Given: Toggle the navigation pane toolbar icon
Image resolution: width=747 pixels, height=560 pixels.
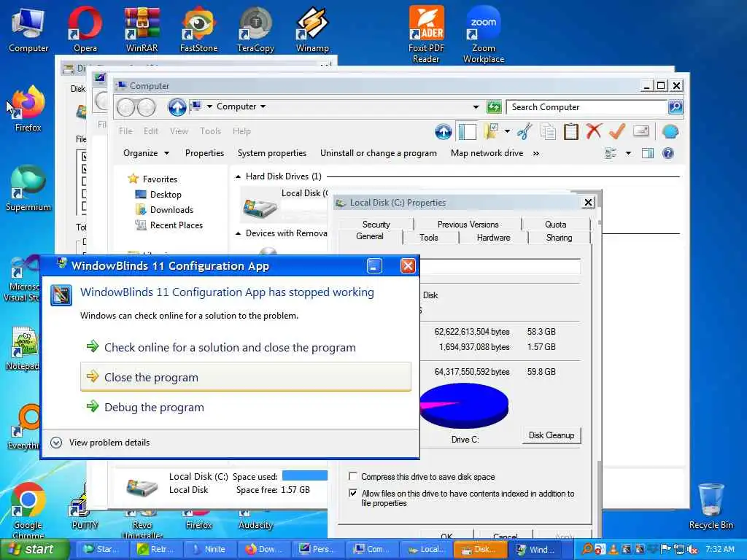Looking at the screenshot, I should click(468, 131).
